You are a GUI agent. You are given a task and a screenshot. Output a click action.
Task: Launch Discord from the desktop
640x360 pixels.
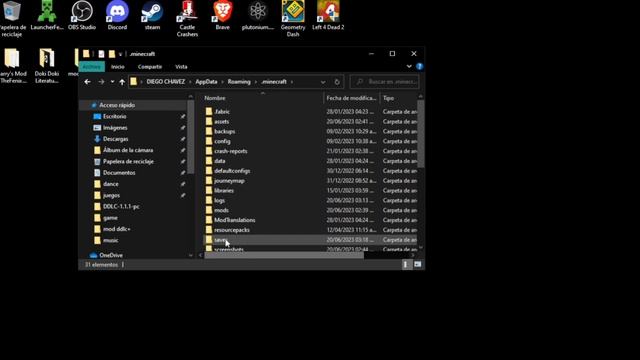click(x=117, y=16)
